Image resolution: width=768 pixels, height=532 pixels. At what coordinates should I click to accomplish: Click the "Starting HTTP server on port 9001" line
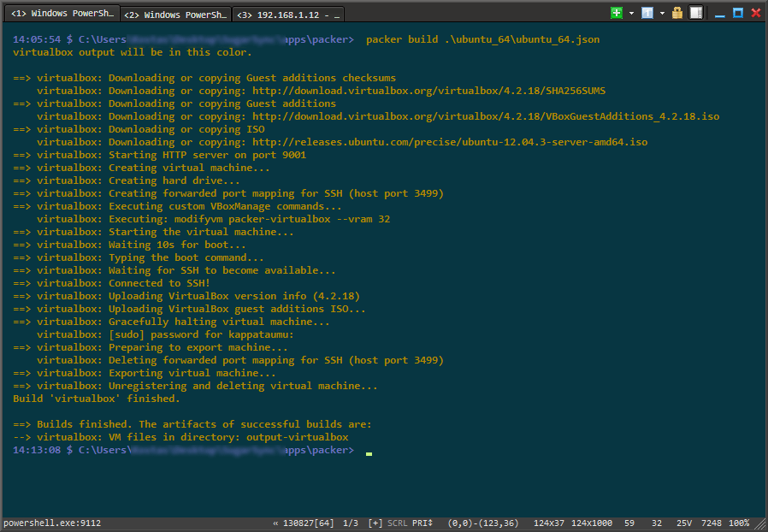coord(160,156)
